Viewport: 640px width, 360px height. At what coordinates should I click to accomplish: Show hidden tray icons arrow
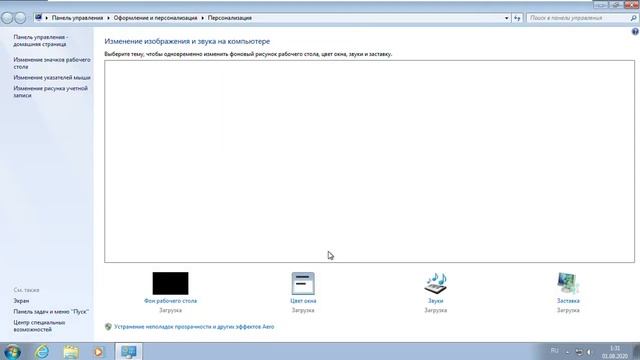tap(567, 351)
